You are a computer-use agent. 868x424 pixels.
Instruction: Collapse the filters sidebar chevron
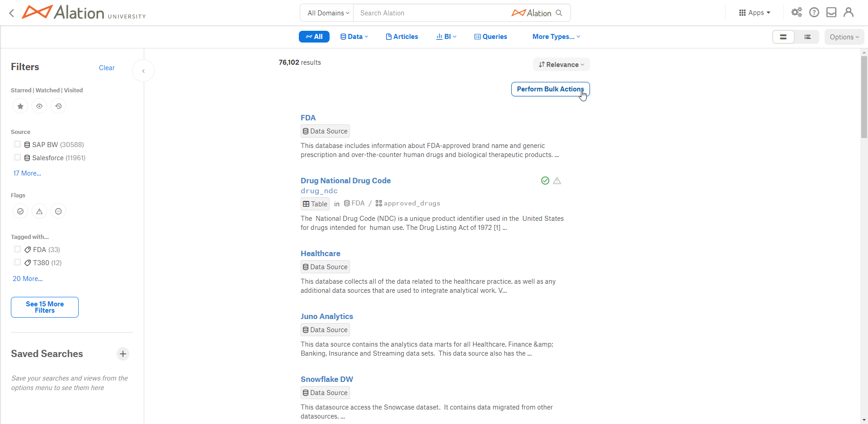coord(143,71)
